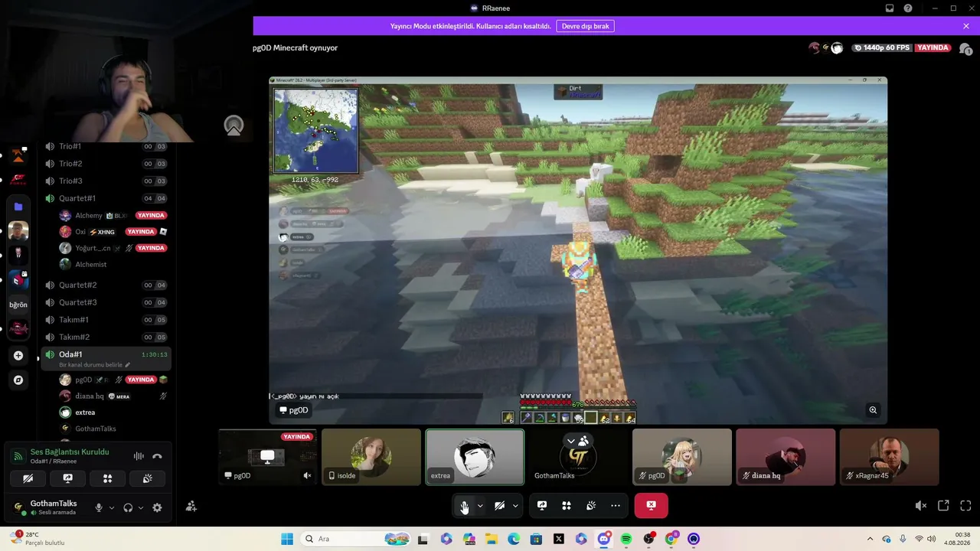Image resolution: width=980 pixels, height=551 pixels.
Task: Invite friends to the voice call
Action: coord(191,506)
